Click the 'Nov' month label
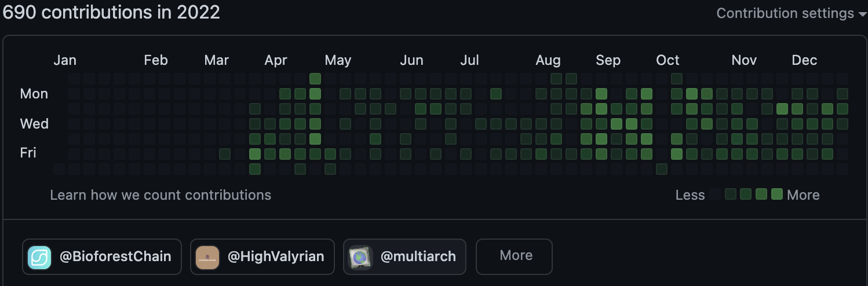Viewport: 868px width, 286px height. [744, 60]
